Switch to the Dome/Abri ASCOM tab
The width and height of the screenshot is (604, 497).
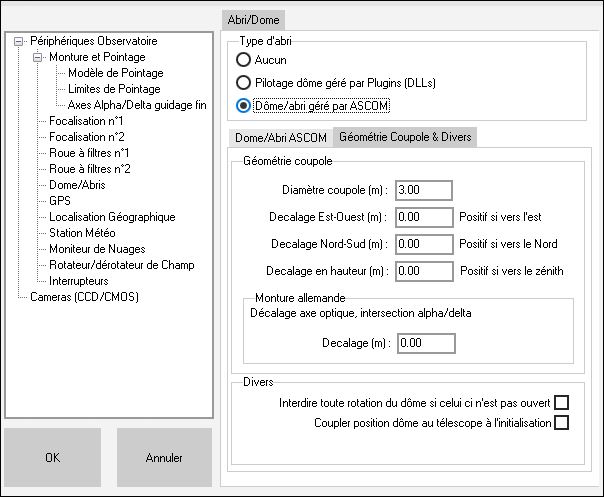tap(279, 138)
